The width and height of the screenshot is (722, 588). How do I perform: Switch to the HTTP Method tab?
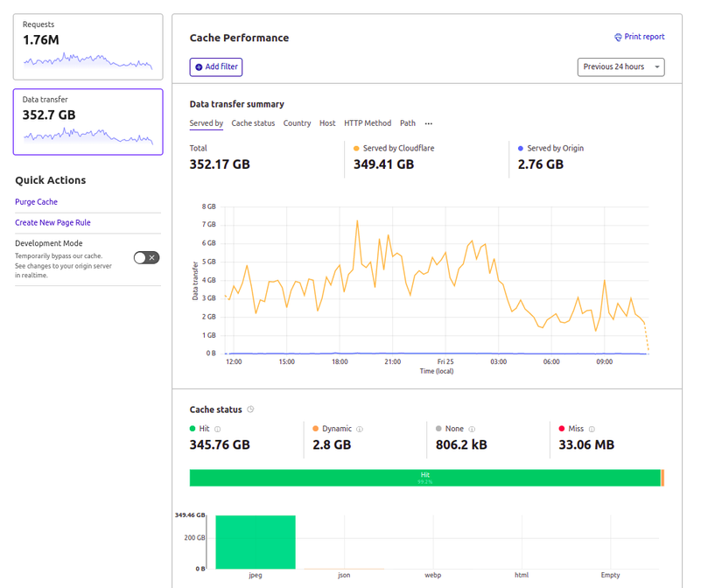point(368,123)
